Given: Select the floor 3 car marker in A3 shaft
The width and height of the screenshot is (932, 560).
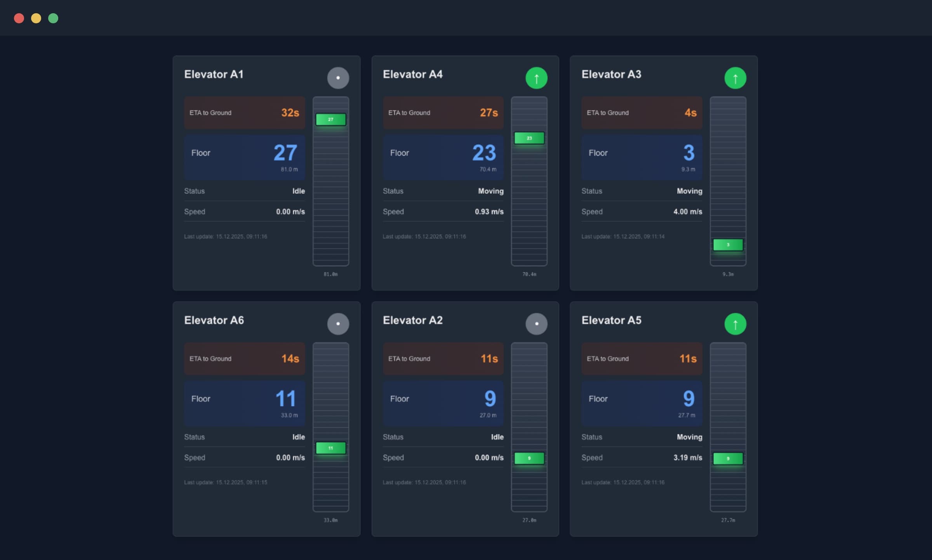Looking at the screenshot, I should click(728, 245).
